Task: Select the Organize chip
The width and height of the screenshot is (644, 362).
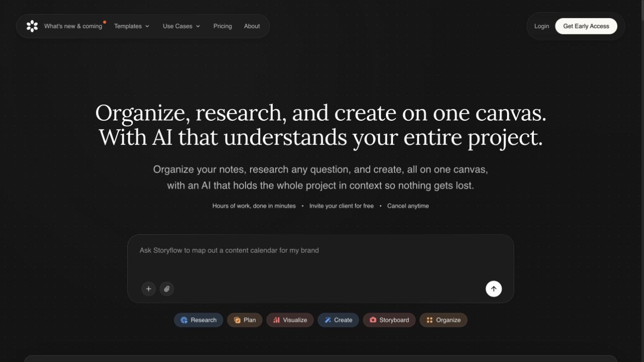Action: click(443, 320)
